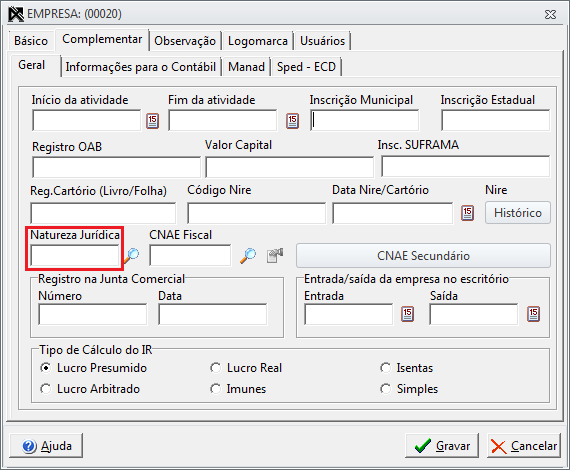Screen dimensions: 570x470
Task: Open calendar for Entrada date
Action: [407, 314]
